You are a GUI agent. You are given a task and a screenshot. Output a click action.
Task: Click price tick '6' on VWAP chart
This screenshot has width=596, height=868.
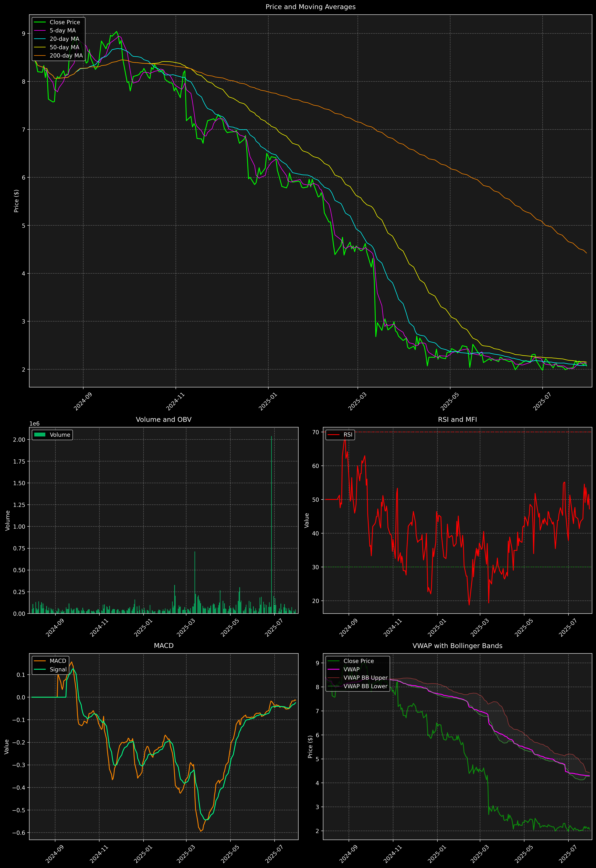317,735
